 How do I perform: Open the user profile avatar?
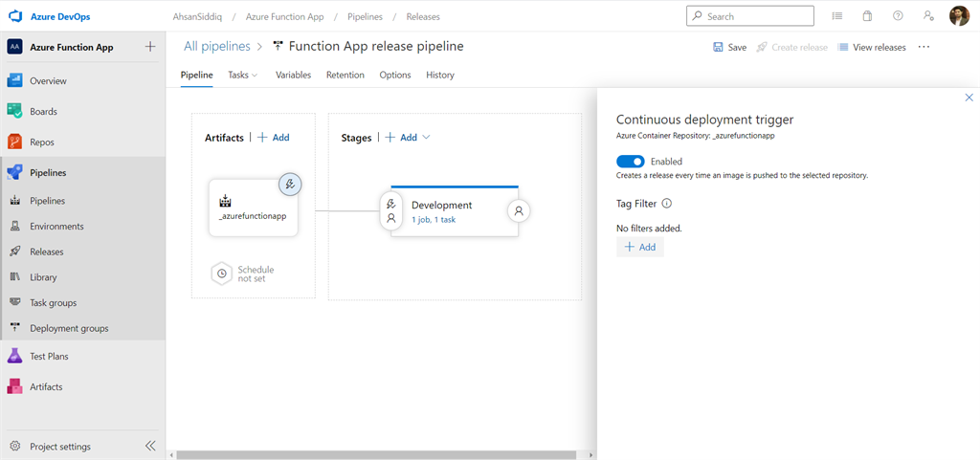pyautogui.click(x=959, y=16)
